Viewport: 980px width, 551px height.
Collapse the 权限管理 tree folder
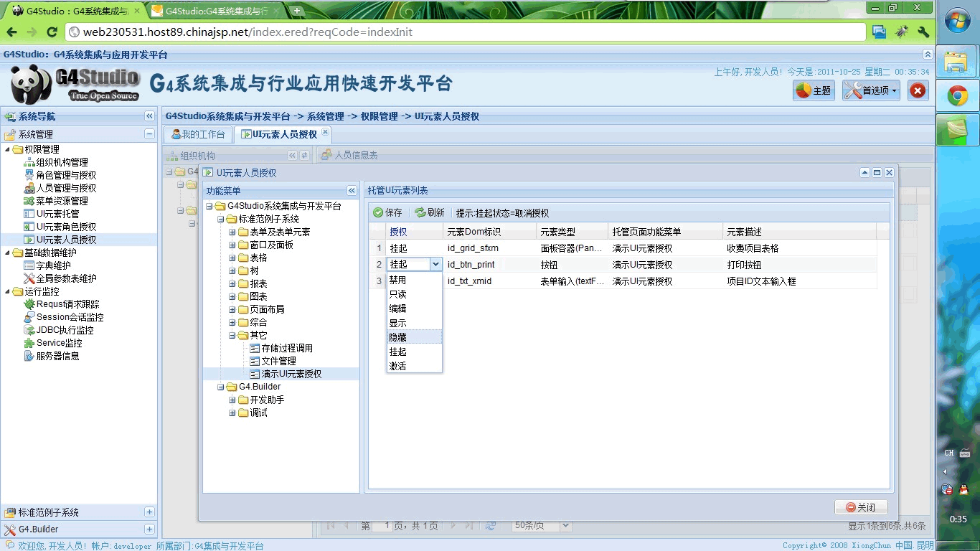(7, 149)
